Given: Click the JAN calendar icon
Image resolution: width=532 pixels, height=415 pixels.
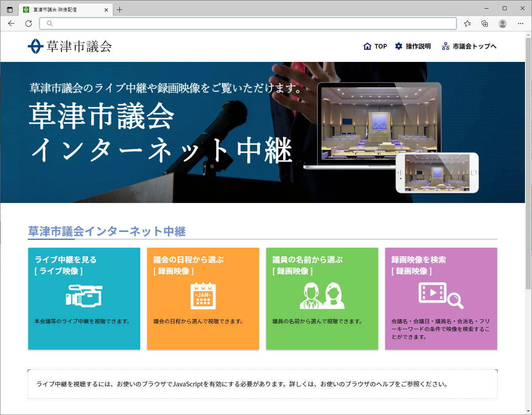Looking at the screenshot, I should [203, 295].
